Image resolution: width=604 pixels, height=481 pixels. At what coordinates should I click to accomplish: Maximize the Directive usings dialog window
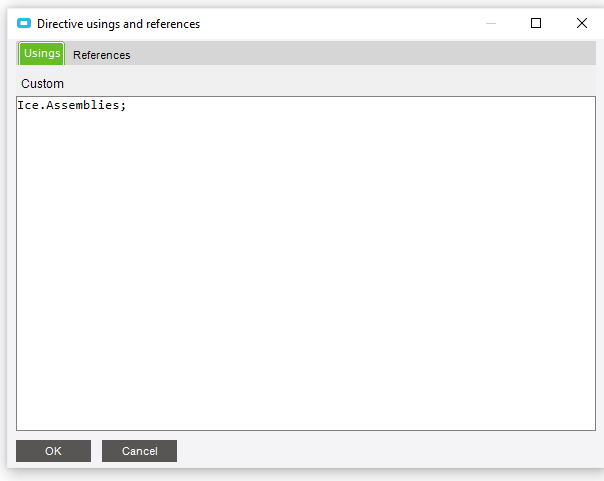click(x=536, y=23)
